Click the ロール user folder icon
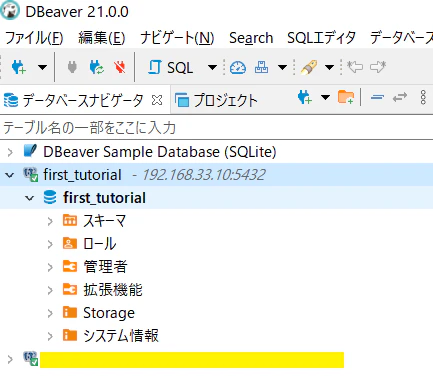Viewport: 433px width, 378px height. point(70,243)
